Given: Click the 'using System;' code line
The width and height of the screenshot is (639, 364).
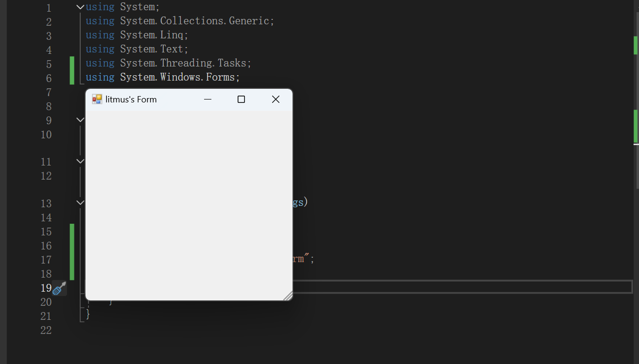Looking at the screenshot, I should pyautogui.click(x=123, y=7).
